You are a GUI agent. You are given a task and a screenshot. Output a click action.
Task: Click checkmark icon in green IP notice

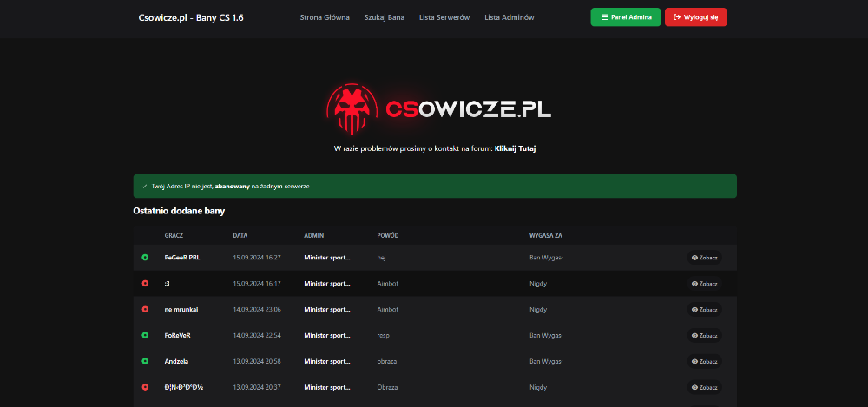[x=144, y=187]
